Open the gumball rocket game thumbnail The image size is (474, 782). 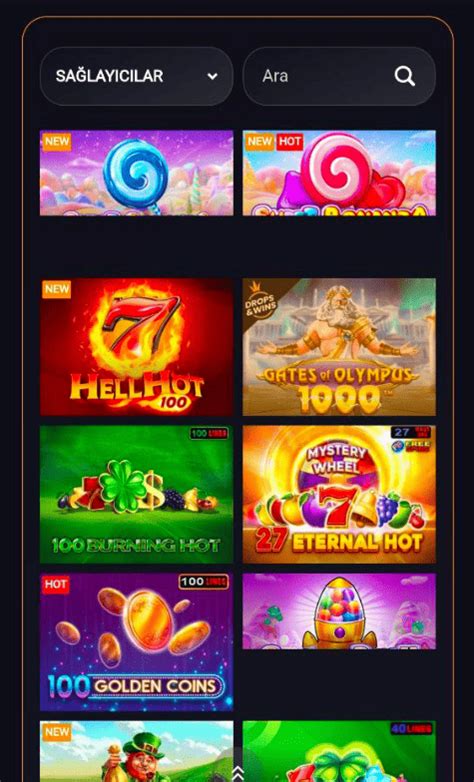pyautogui.click(x=339, y=611)
